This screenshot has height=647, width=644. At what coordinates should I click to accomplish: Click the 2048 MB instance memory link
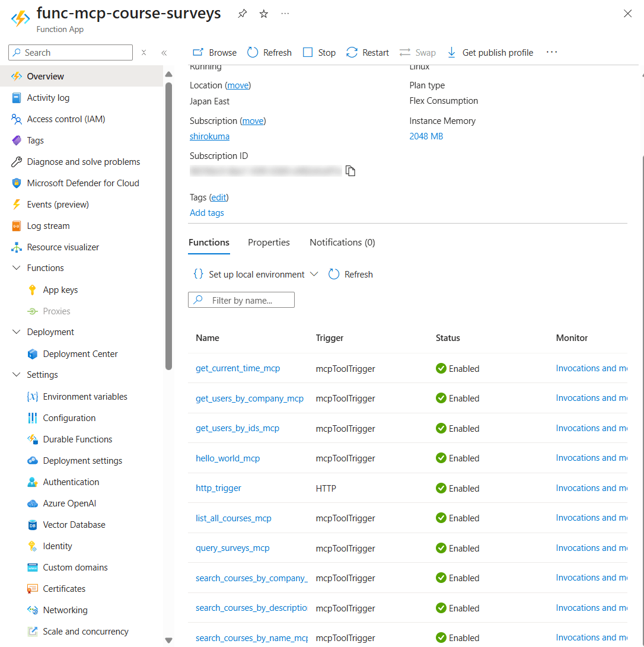click(426, 136)
